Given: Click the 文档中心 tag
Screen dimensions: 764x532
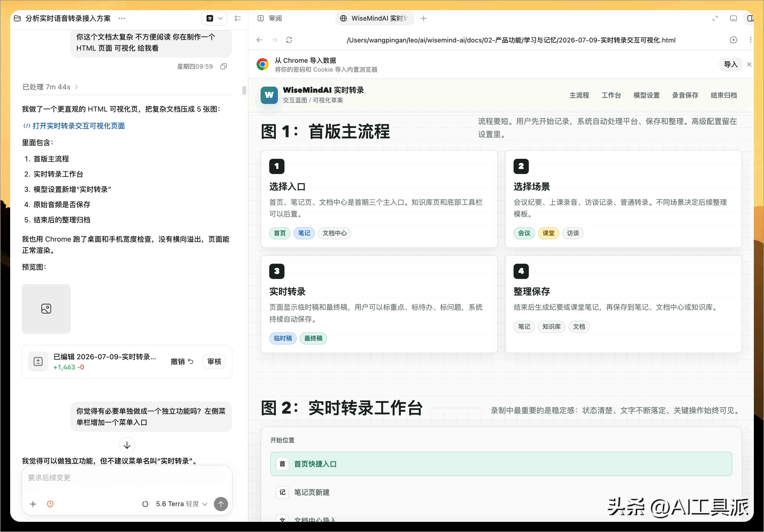Looking at the screenshot, I should [x=335, y=233].
